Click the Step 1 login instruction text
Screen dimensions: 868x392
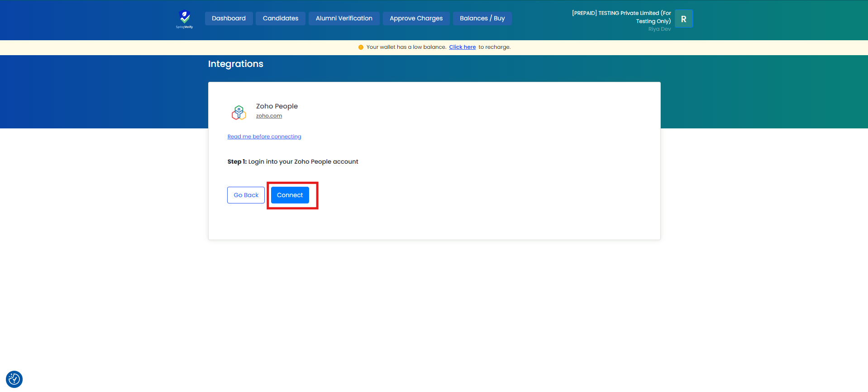(x=293, y=161)
